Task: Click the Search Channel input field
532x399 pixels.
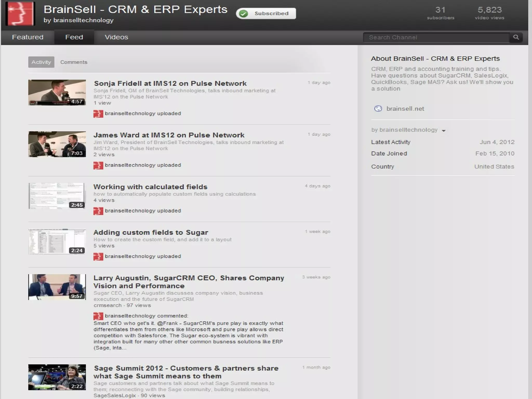Action: click(x=436, y=37)
